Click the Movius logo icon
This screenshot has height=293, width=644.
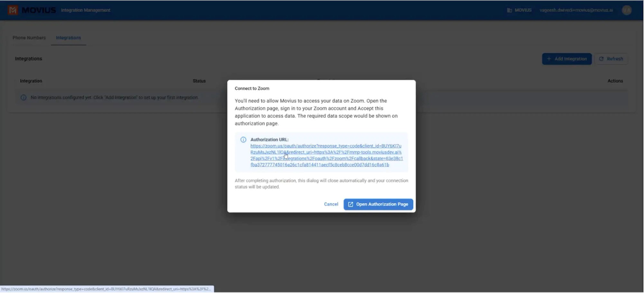(x=13, y=11)
